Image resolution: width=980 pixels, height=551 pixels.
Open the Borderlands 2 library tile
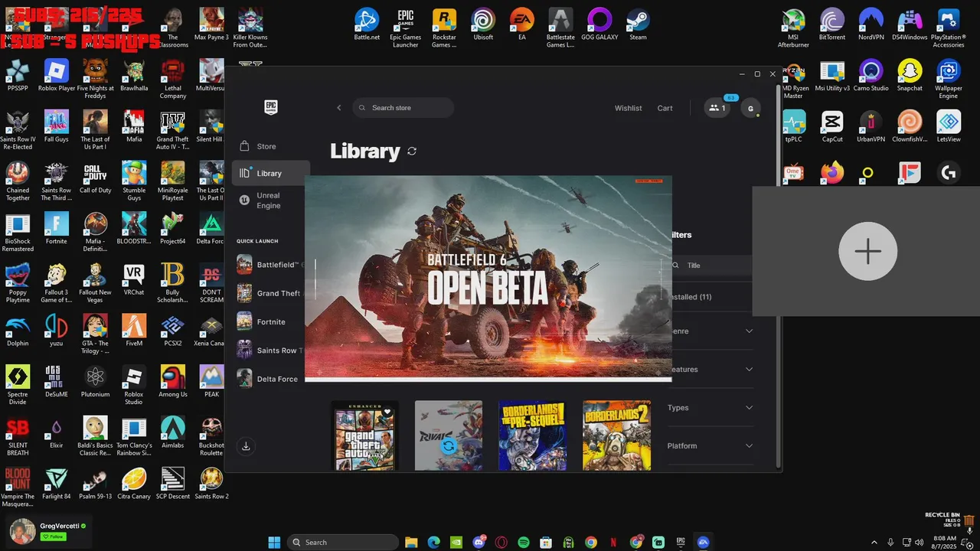616,435
